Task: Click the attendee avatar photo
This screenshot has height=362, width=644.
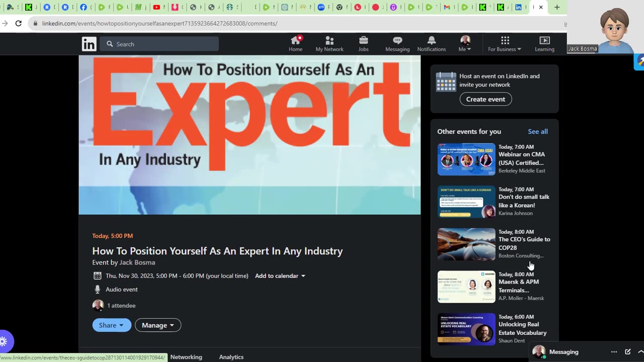Action: tap(98, 305)
